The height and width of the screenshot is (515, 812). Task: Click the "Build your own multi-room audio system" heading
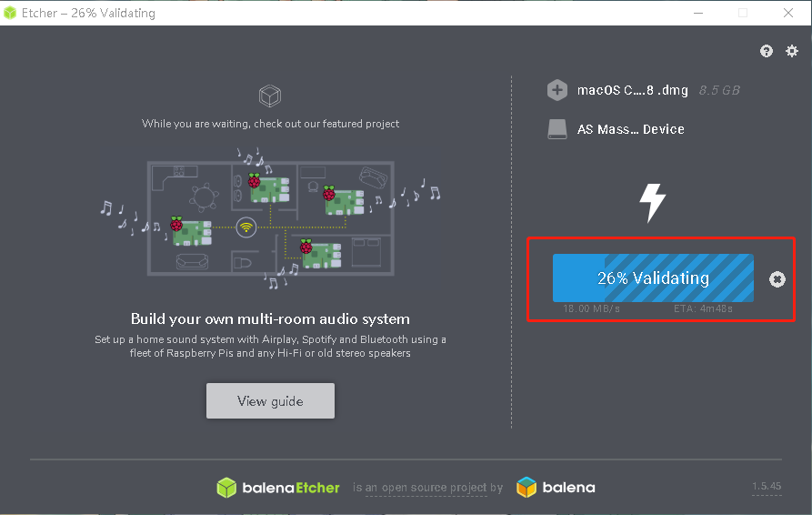[270, 319]
